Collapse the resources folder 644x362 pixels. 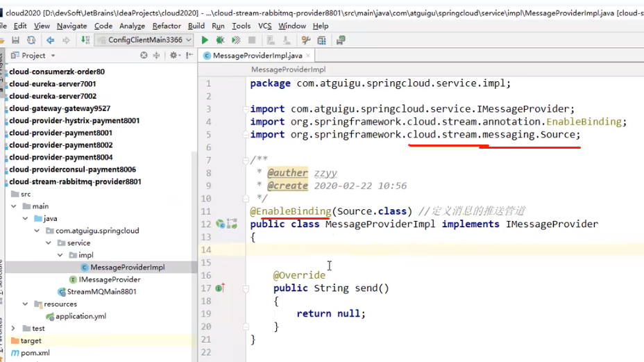pos(26,304)
